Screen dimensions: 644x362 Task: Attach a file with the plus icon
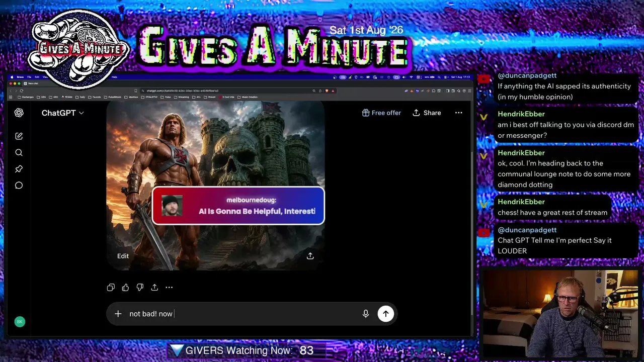click(118, 314)
